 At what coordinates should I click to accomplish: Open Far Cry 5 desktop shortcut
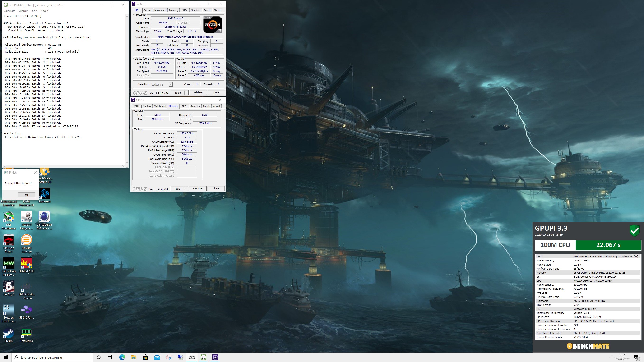tap(9, 288)
